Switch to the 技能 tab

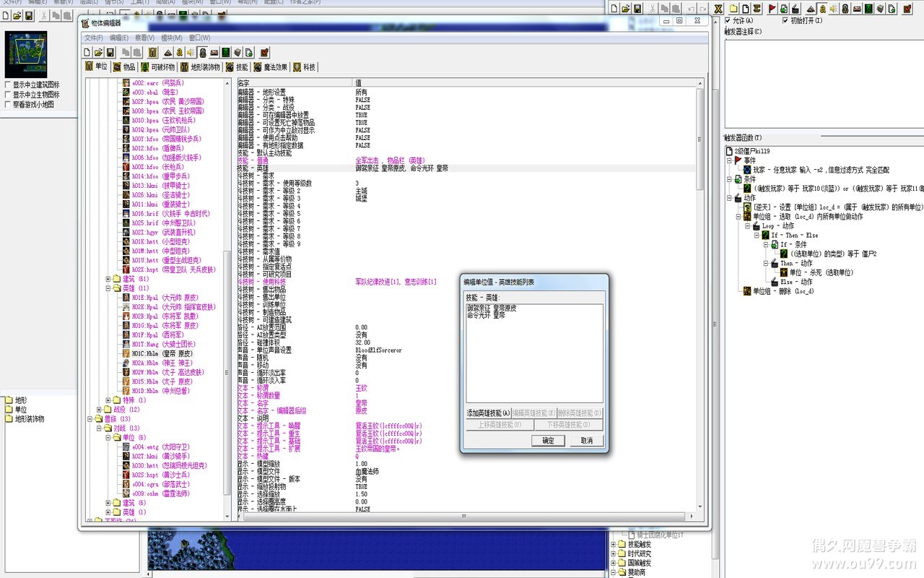point(236,67)
